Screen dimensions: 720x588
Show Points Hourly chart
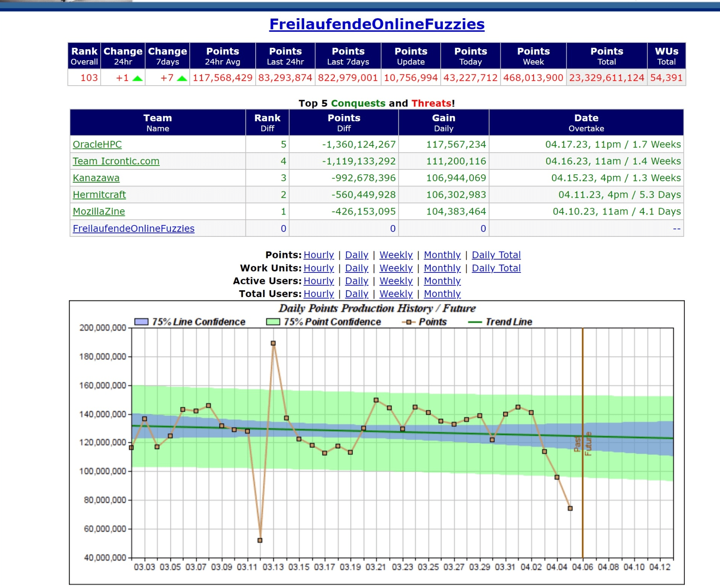pyautogui.click(x=319, y=255)
